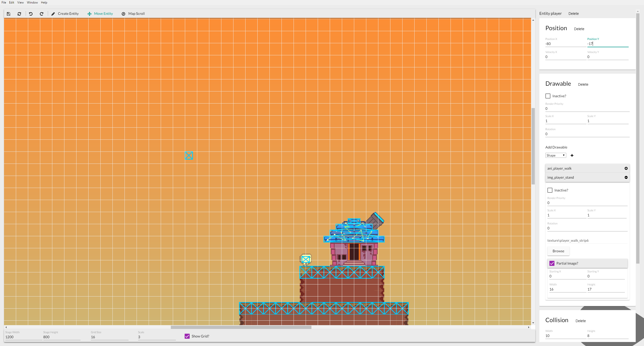The image size is (644, 346).
Task: Click the redo arrow icon
Action: (42, 14)
